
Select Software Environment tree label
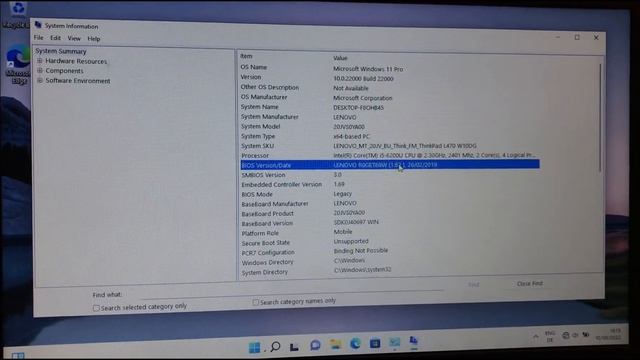[78, 81]
